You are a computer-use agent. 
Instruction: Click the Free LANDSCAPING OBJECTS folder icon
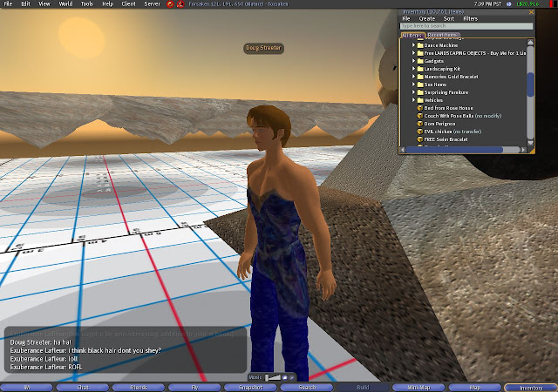click(420, 53)
